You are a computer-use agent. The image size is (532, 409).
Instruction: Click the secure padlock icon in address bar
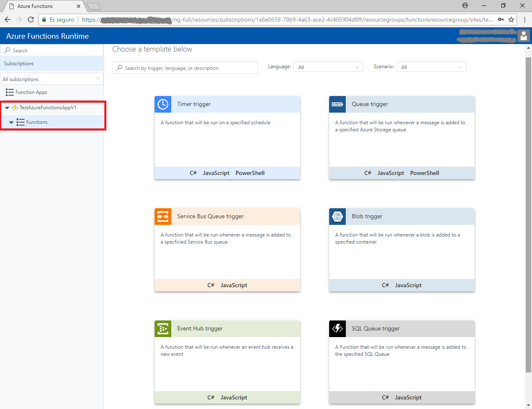click(44, 20)
